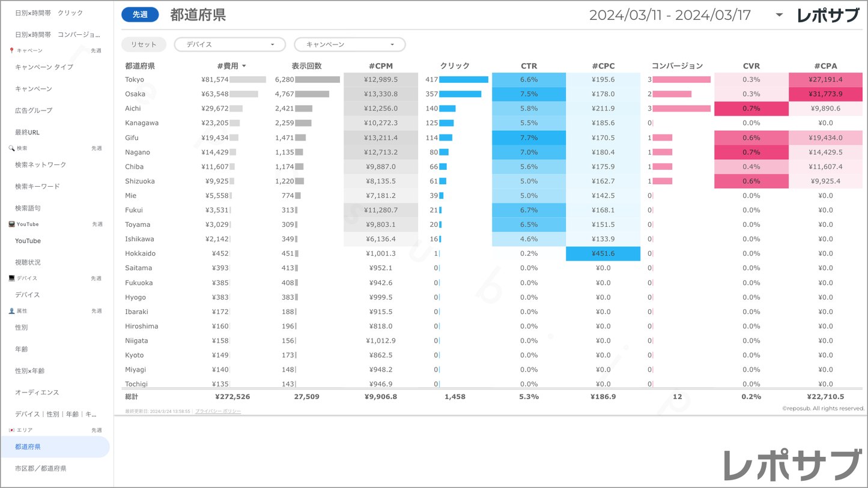This screenshot has width=868, height=488.
Task: Sort table by the CTR column header
Action: pyautogui.click(x=529, y=66)
